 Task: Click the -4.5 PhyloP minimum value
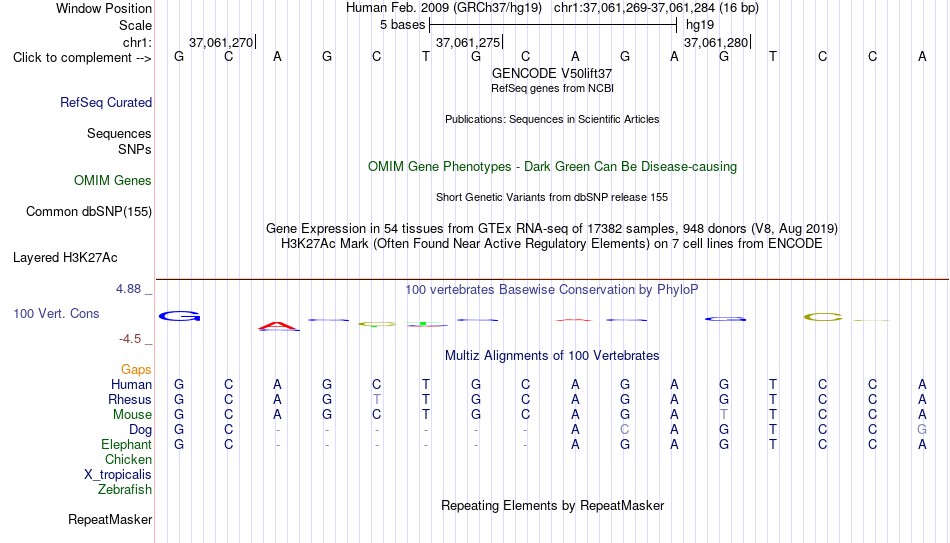130,339
